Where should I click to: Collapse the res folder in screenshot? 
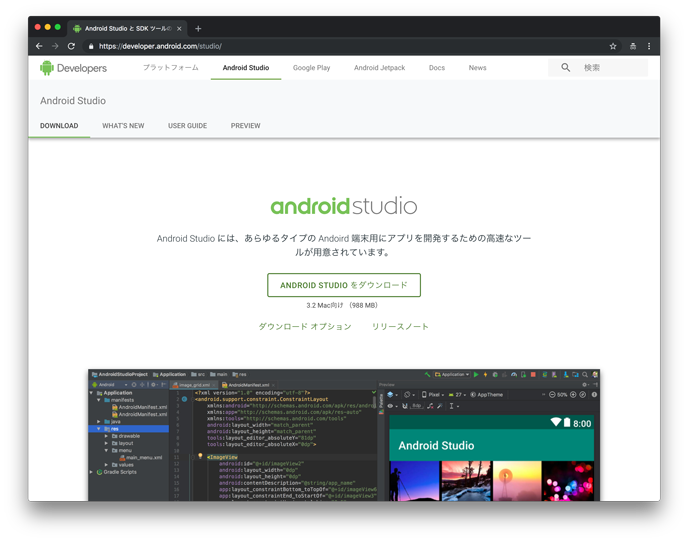pos(99,429)
